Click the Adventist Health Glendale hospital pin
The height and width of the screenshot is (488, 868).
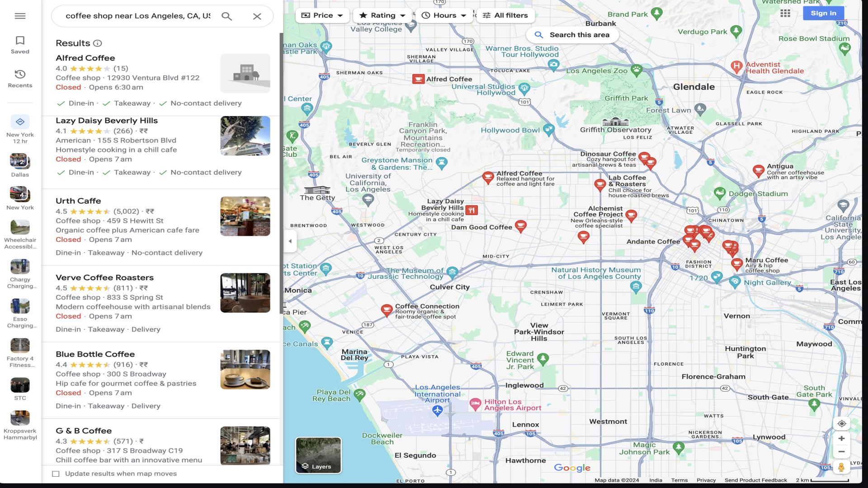click(x=737, y=67)
